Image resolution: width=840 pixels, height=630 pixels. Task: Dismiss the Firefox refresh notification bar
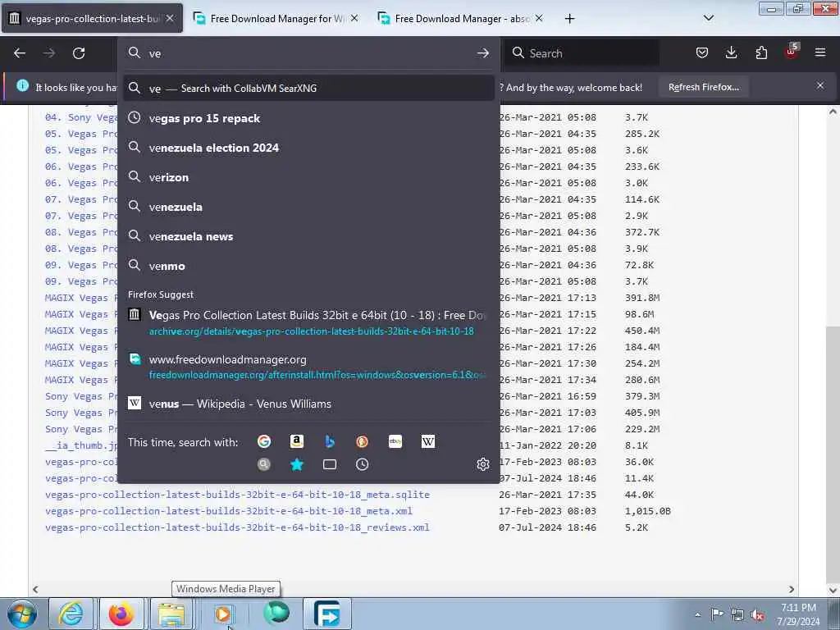(820, 85)
